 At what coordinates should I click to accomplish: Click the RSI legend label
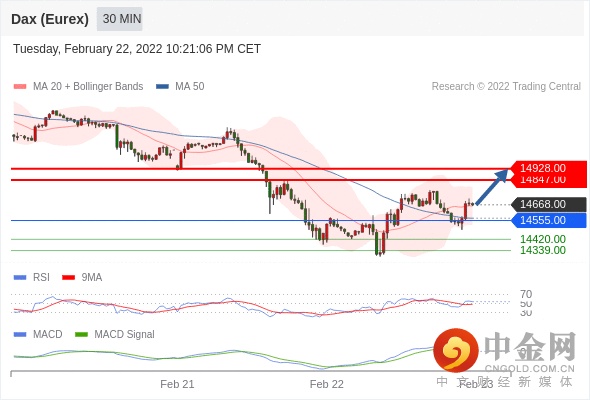pyautogui.click(x=41, y=278)
